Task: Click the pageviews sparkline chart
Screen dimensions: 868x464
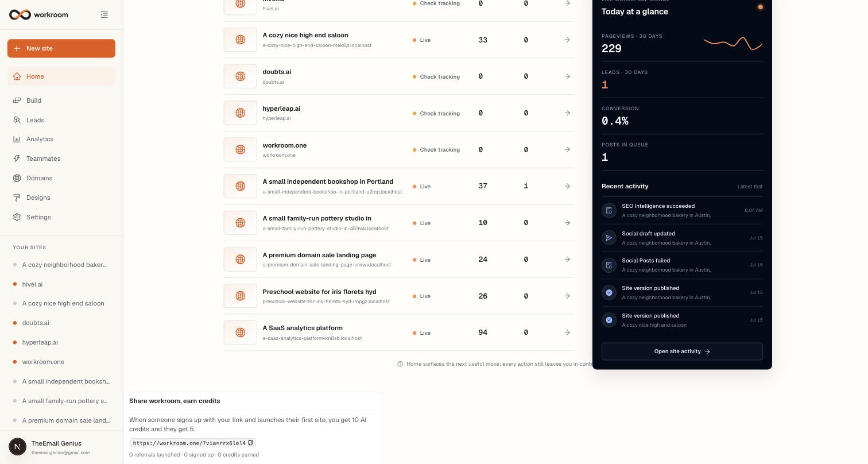Action: pos(733,43)
